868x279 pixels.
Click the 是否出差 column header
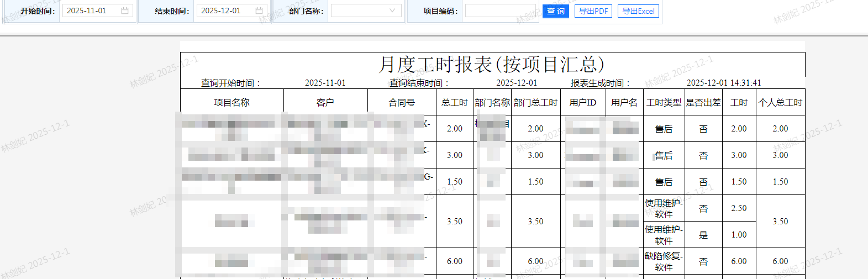tap(703, 102)
